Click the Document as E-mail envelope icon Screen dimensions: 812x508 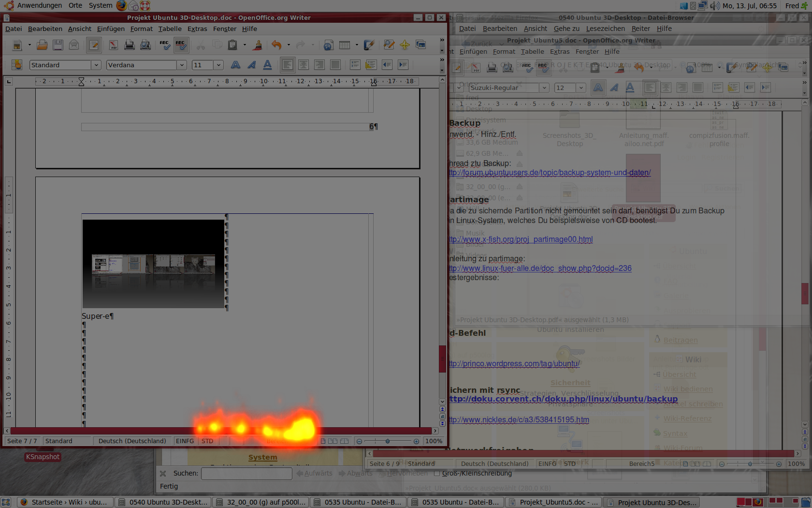tap(74, 45)
